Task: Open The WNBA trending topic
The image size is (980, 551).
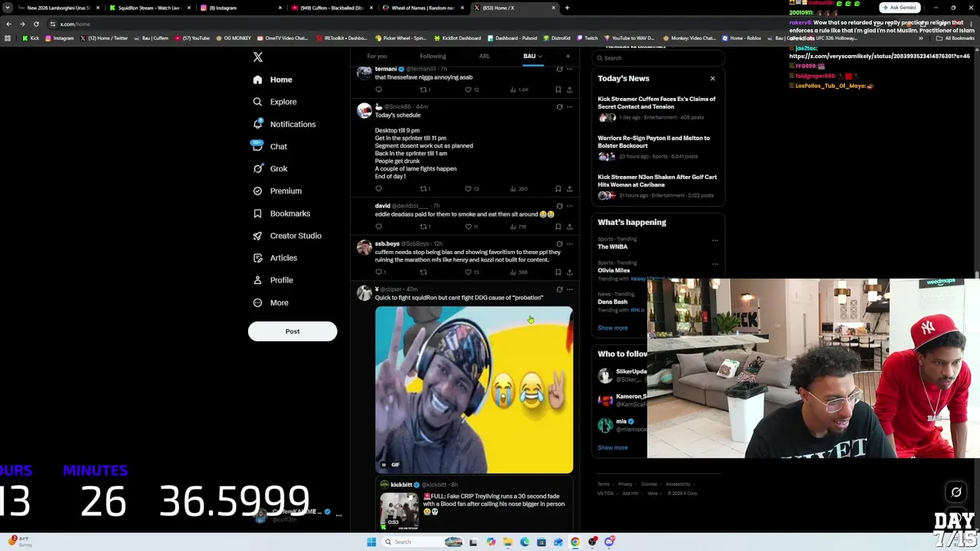Action: tap(612, 246)
